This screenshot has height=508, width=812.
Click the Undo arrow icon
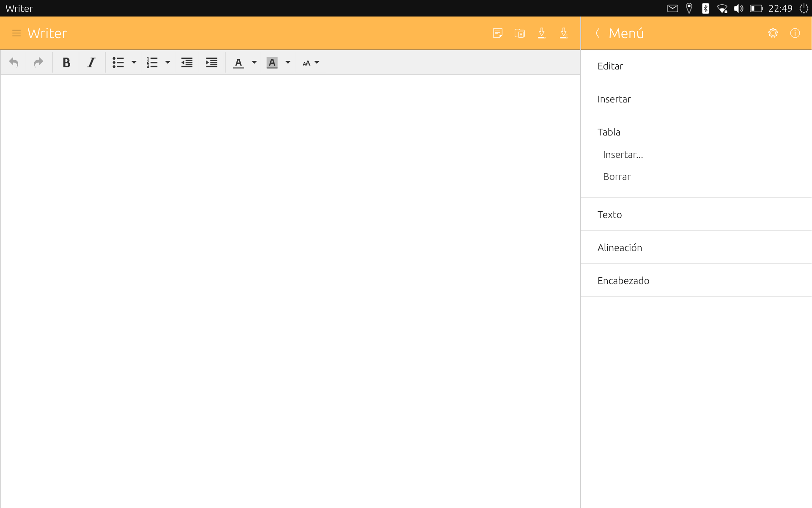coord(14,63)
